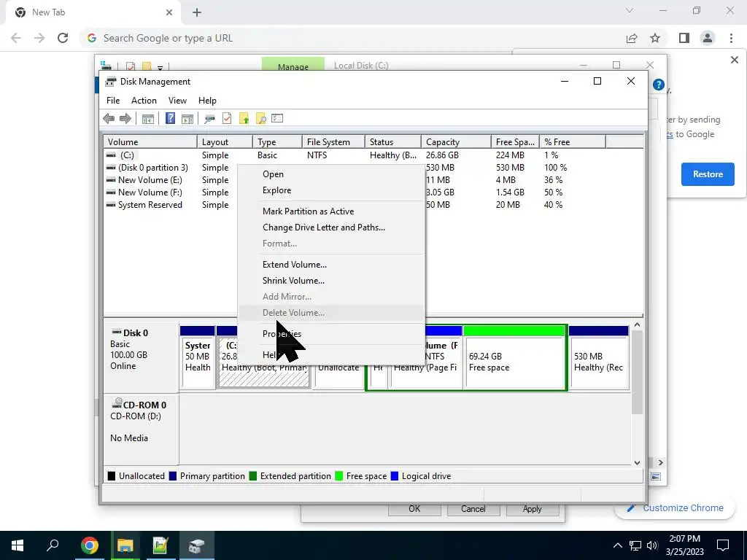This screenshot has height=560, width=747.
Task: Show hidden system tray icons
Action: point(617,545)
